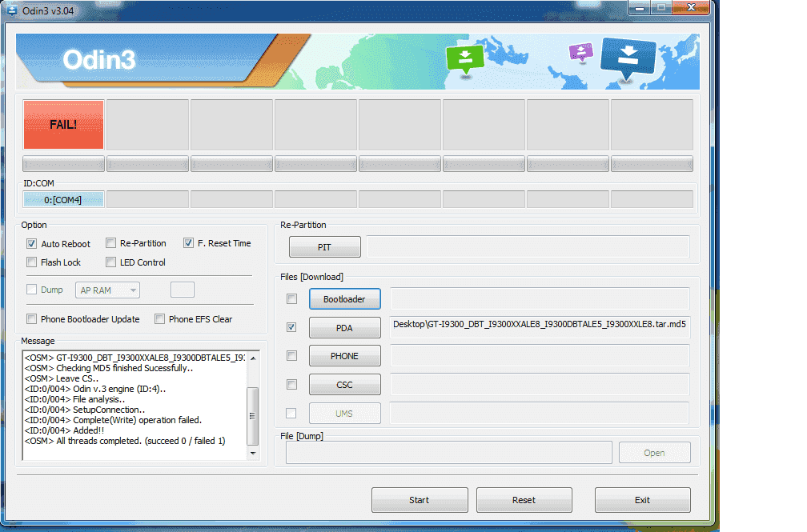
Task: Select the 0:[COM4] port slot
Action: pyautogui.click(x=63, y=200)
